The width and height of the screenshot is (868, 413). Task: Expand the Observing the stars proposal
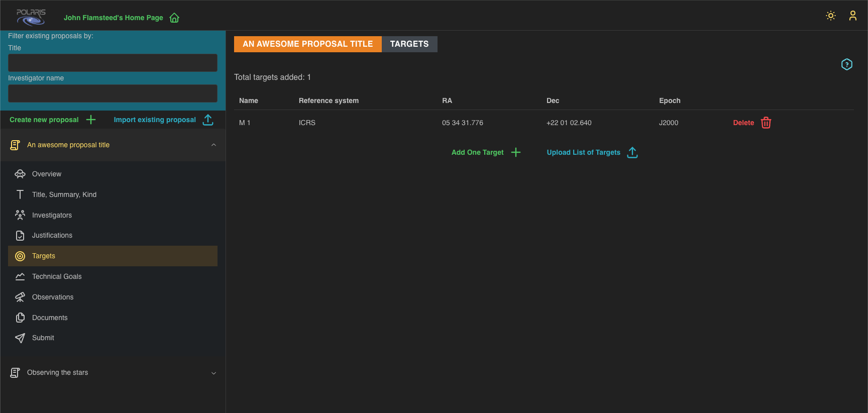[x=213, y=373]
